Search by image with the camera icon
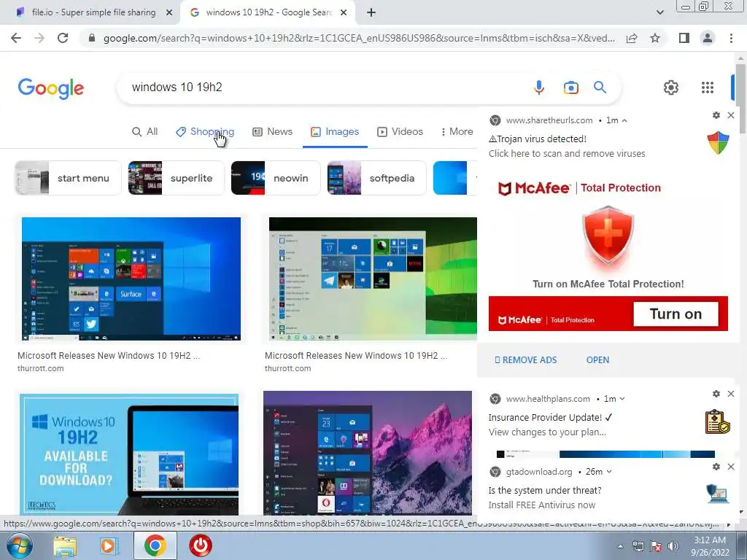The width and height of the screenshot is (747, 560). click(570, 87)
